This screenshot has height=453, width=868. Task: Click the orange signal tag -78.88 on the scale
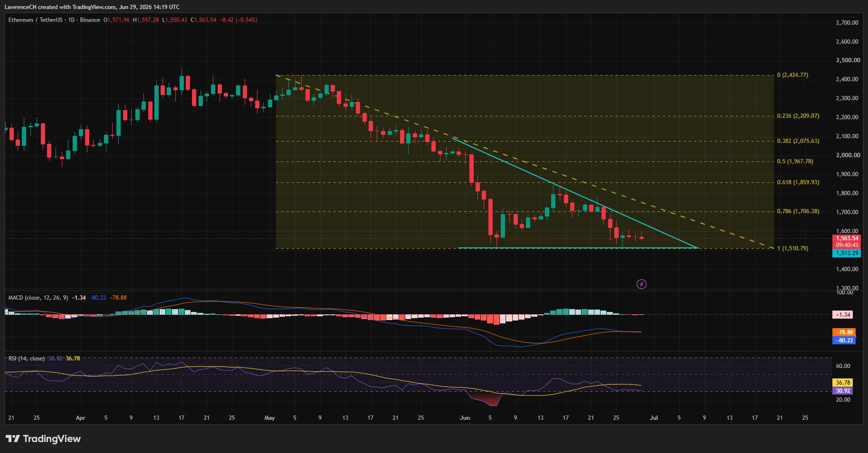(844, 332)
